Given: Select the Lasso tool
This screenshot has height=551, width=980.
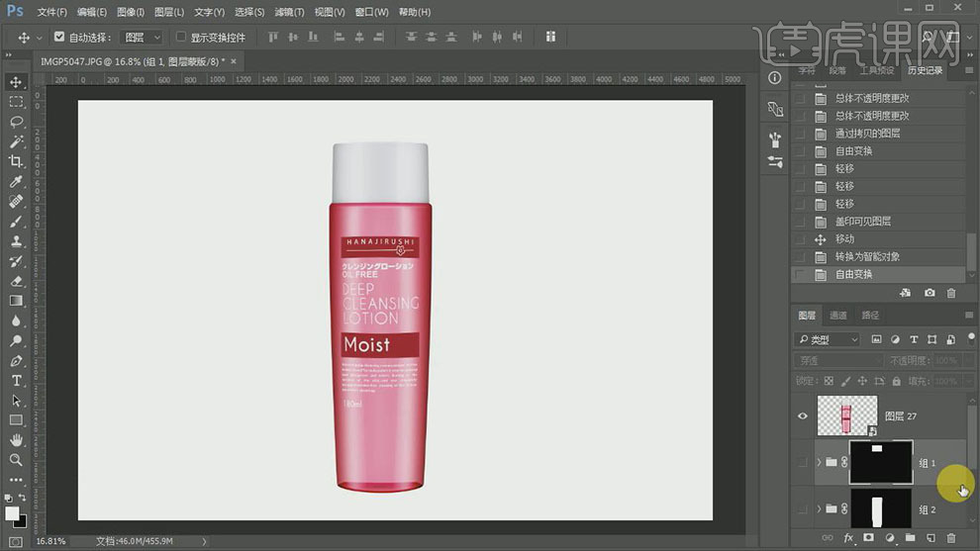Looking at the screenshot, I should 16,122.
